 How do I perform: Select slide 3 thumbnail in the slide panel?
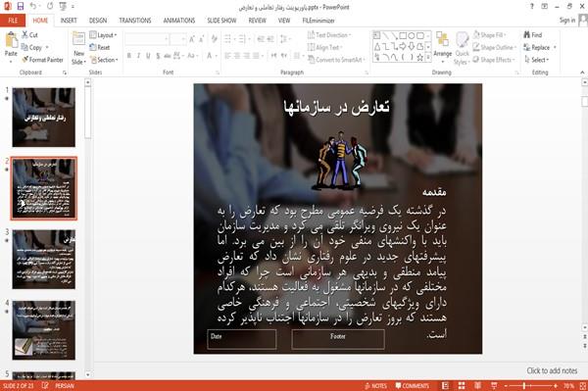click(43, 259)
